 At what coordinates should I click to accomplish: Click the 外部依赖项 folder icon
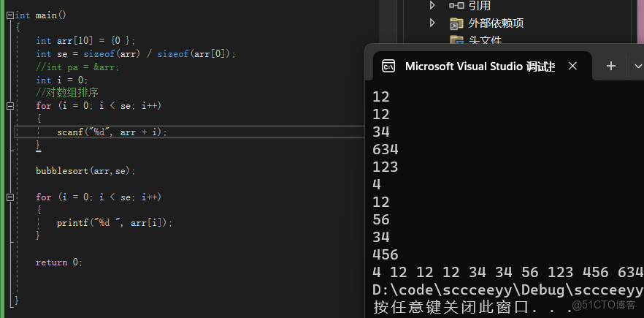click(457, 23)
